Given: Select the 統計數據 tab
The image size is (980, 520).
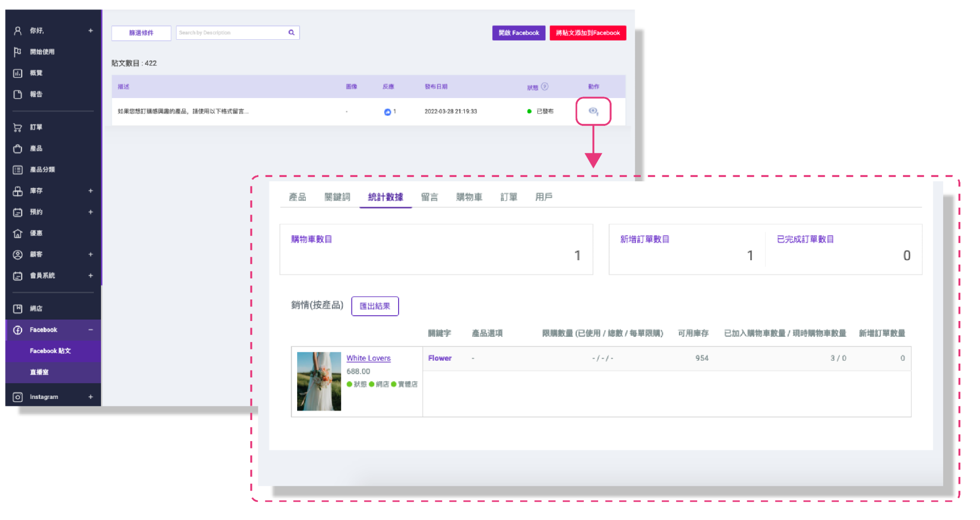Looking at the screenshot, I should point(385,197).
